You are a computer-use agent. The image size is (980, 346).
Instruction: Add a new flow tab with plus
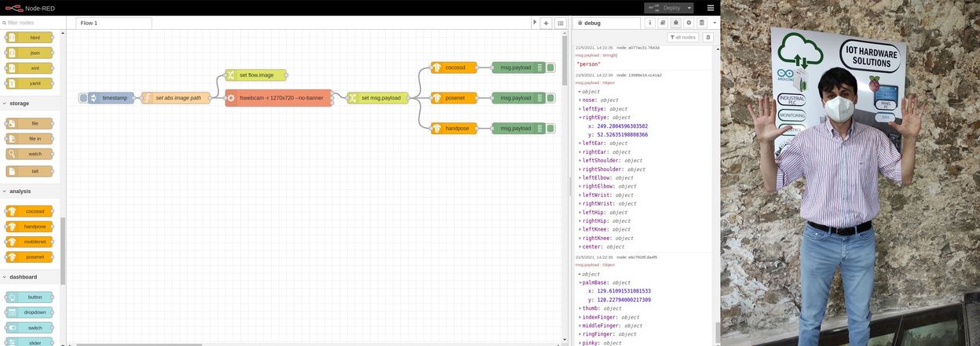tap(546, 24)
